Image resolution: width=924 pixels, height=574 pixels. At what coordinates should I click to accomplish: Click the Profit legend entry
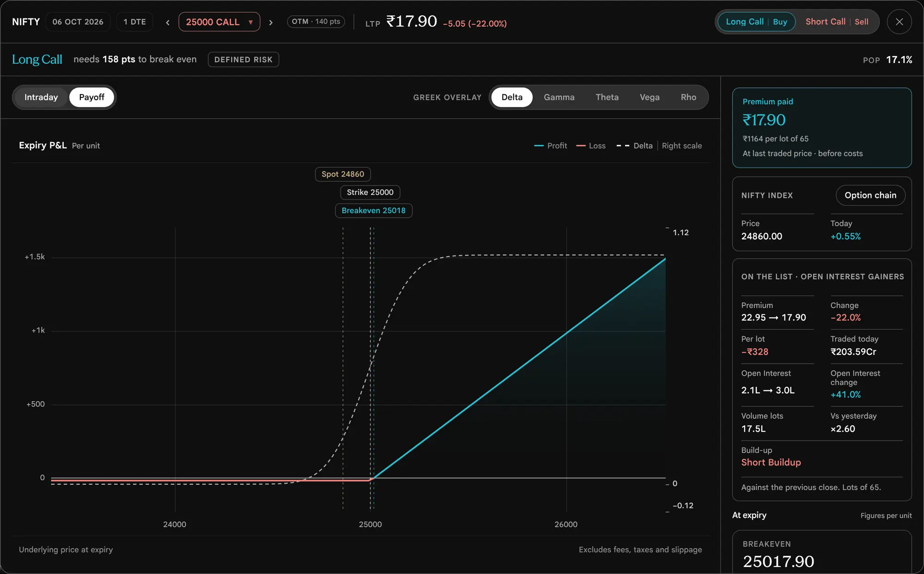(550, 146)
